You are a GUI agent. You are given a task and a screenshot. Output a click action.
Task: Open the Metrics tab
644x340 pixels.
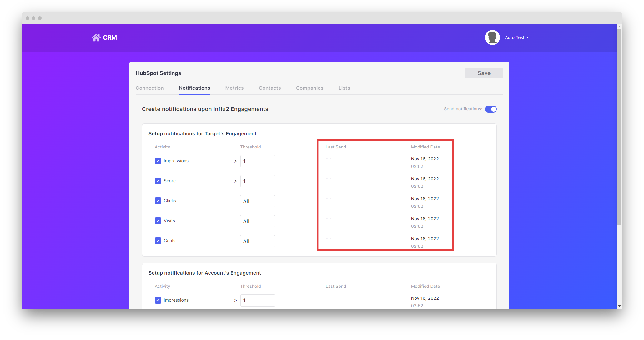click(x=234, y=88)
